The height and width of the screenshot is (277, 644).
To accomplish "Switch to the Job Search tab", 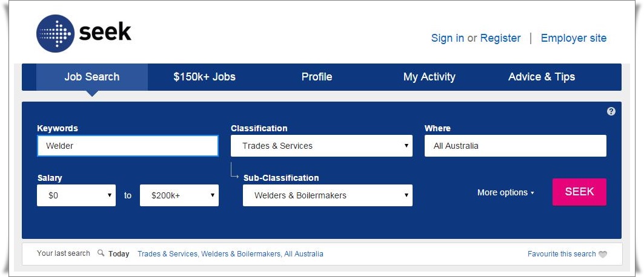I will click(92, 77).
